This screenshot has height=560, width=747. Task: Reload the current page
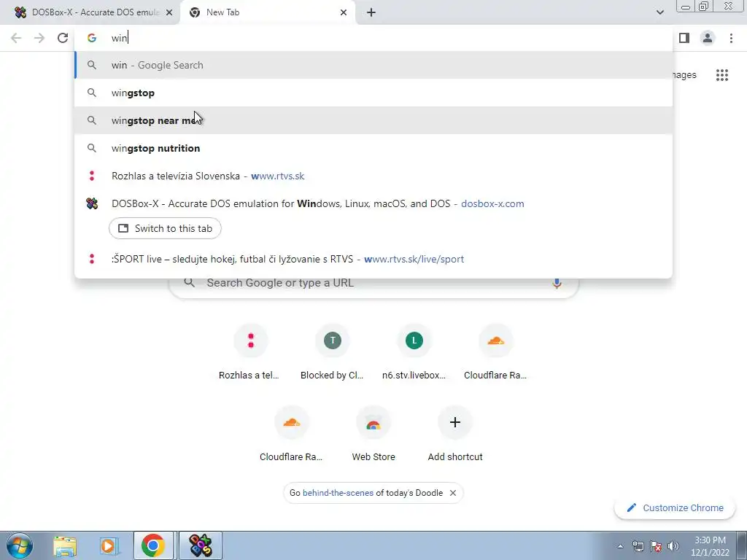(x=63, y=38)
